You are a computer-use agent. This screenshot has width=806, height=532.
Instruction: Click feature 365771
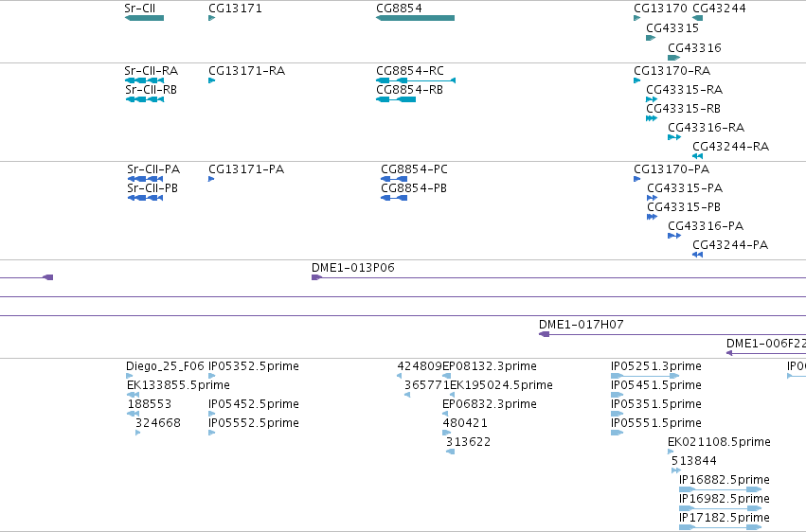pyautogui.click(x=407, y=395)
